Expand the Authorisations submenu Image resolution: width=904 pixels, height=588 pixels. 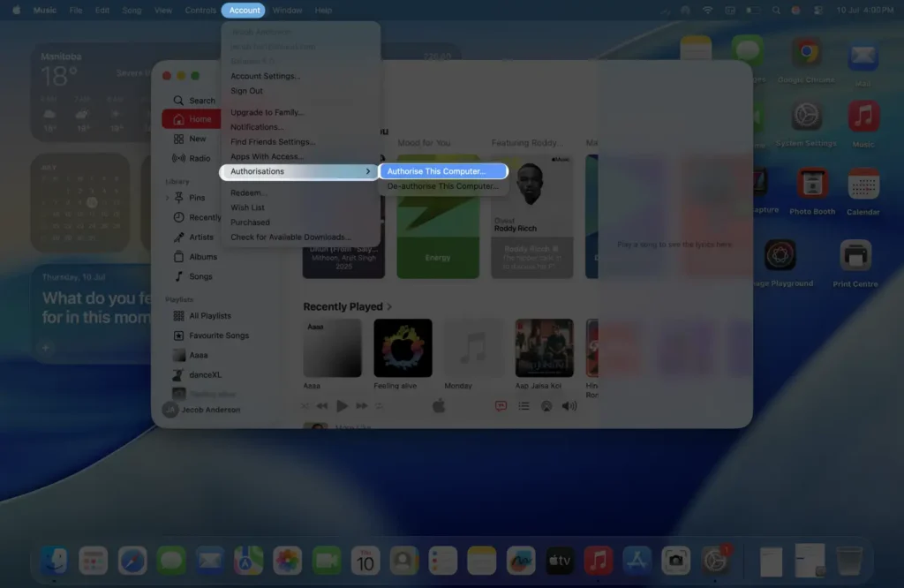(x=256, y=171)
